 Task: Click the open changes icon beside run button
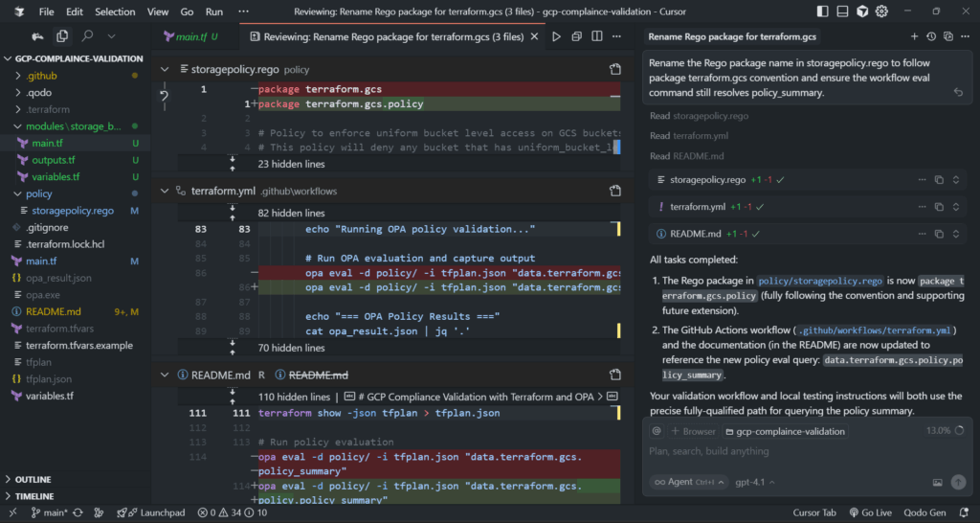[x=577, y=37]
